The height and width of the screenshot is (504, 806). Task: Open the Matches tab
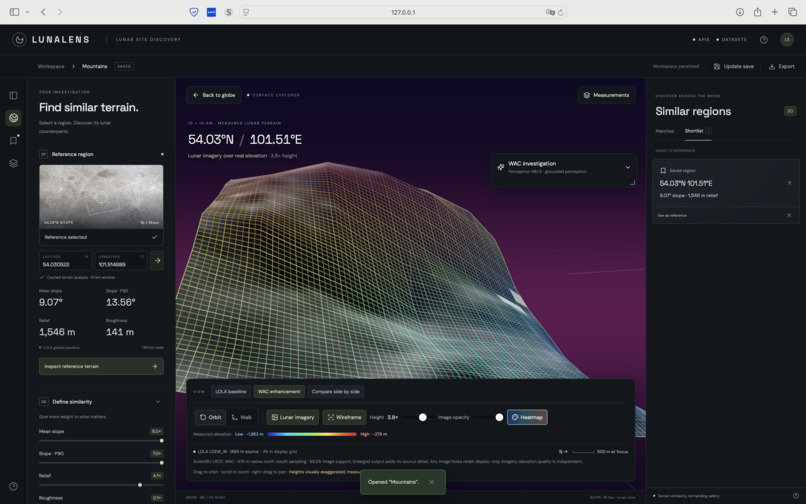[x=665, y=131]
